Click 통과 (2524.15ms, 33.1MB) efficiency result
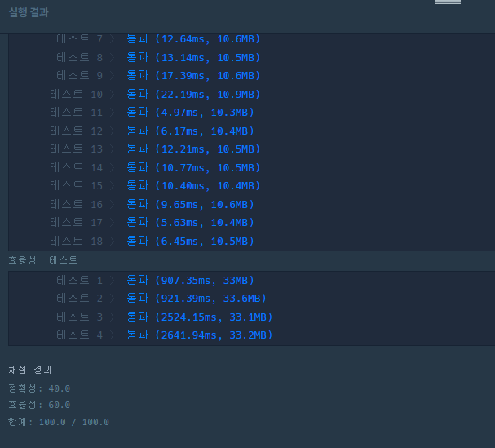 200,317
